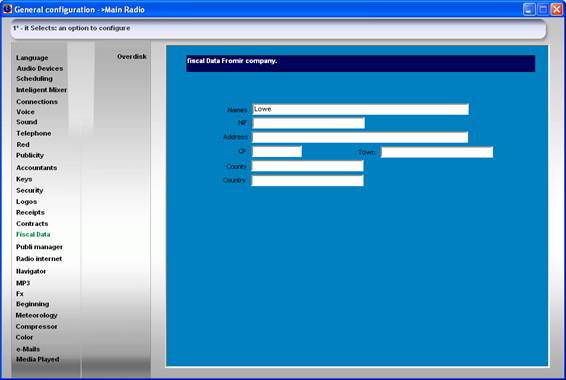566x380 pixels.
Task: Go to the Telephone settings
Action: point(34,133)
